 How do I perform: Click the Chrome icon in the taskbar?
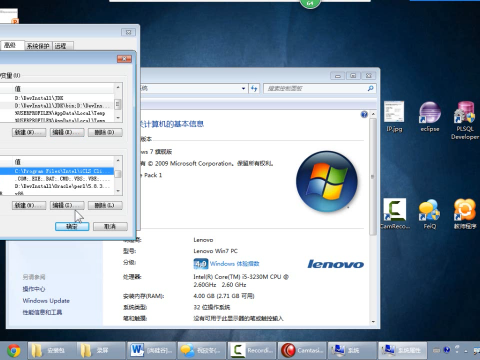[14, 350]
